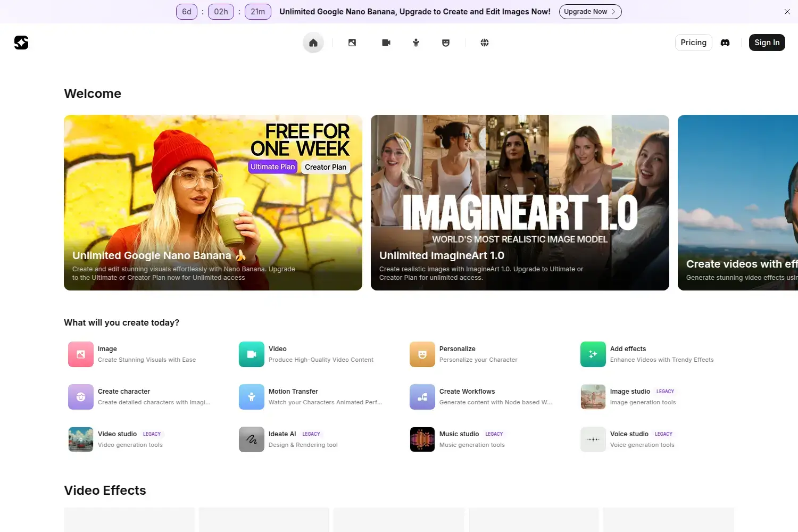The width and height of the screenshot is (798, 532).
Task: Open the Ideate AI design tool
Action: 251,439
